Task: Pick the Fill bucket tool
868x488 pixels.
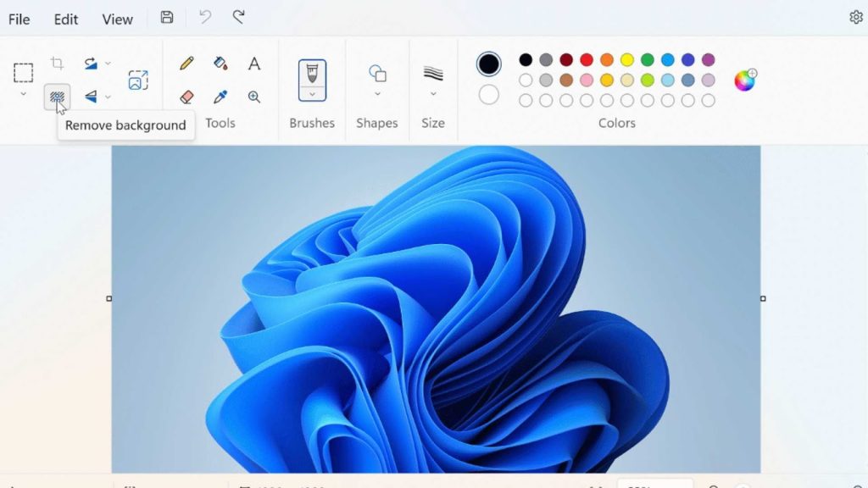Action: click(x=220, y=64)
